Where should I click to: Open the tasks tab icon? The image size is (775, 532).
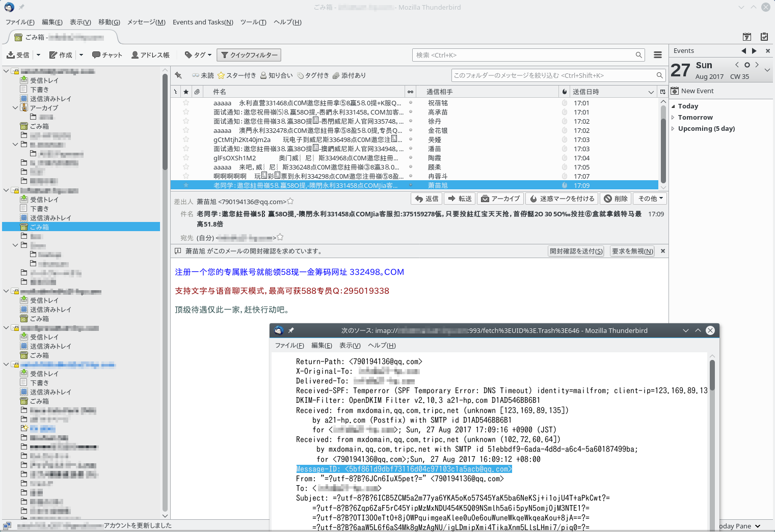click(764, 37)
